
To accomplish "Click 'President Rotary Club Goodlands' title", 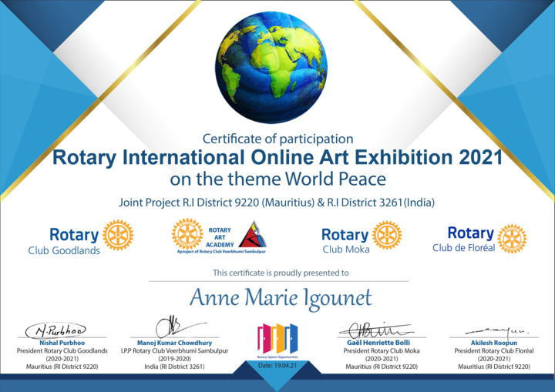I will point(62,351).
